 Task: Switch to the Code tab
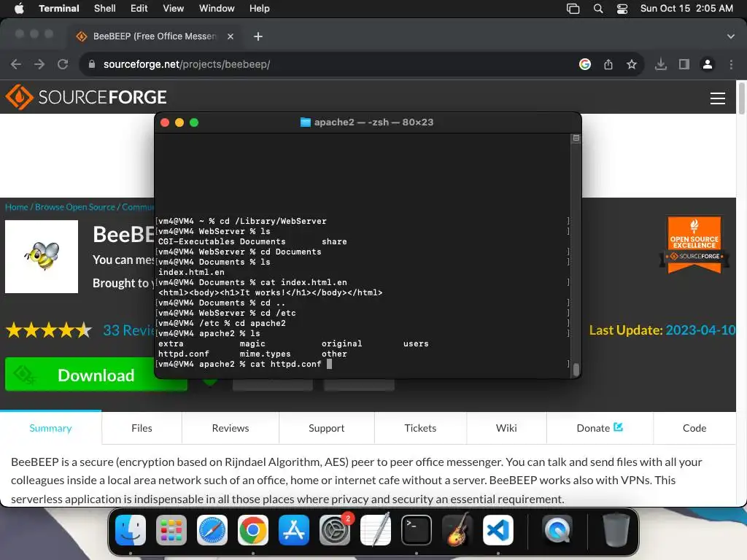pos(694,428)
